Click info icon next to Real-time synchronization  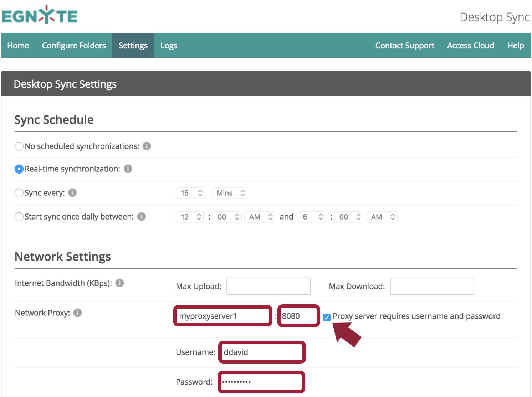[x=128, y=169]
